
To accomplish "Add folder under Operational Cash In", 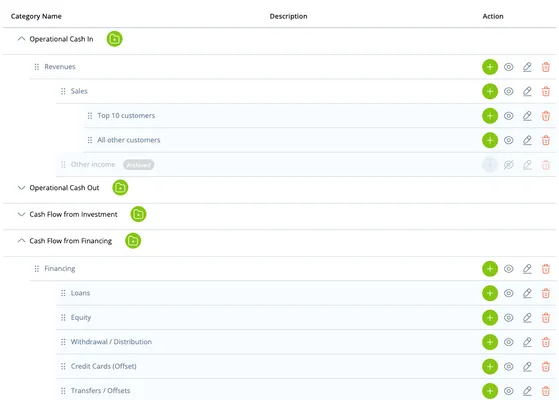I will (114, 39).
